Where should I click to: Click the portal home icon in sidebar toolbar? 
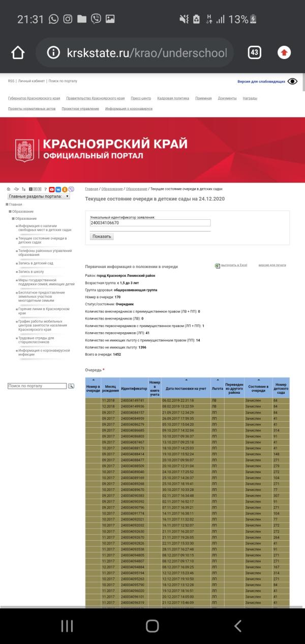tap(9, 189)
